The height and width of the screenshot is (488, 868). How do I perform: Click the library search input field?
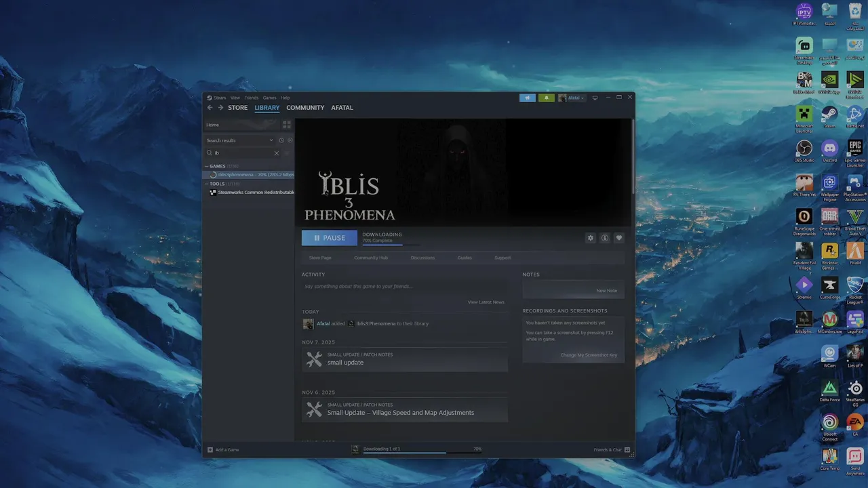tap(243, 153)
